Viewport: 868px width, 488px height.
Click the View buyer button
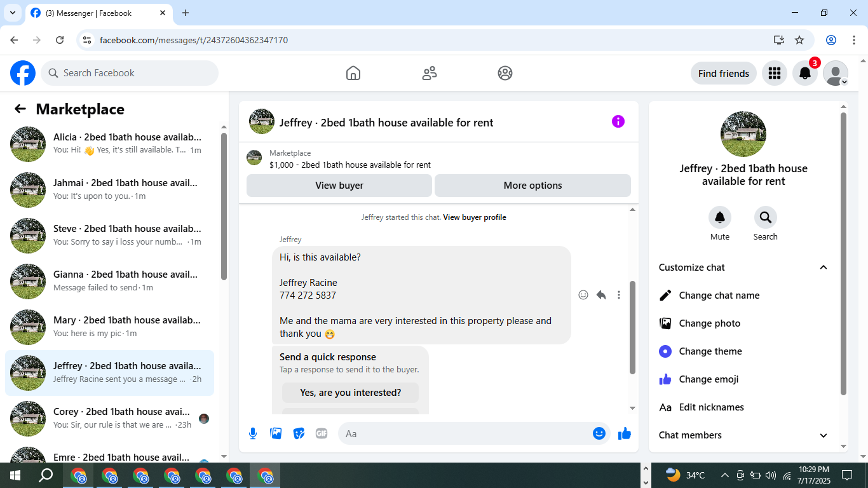tap(339, 186)
